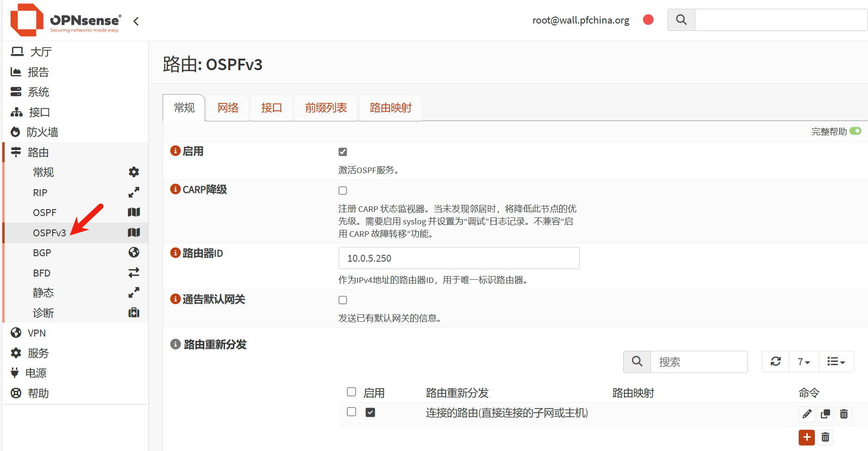The width and height of the screenshot is (868, 451).
Task: Click the refresh icon in the redistribution grid
Action: pyautogui.click(x=776, y=361)
